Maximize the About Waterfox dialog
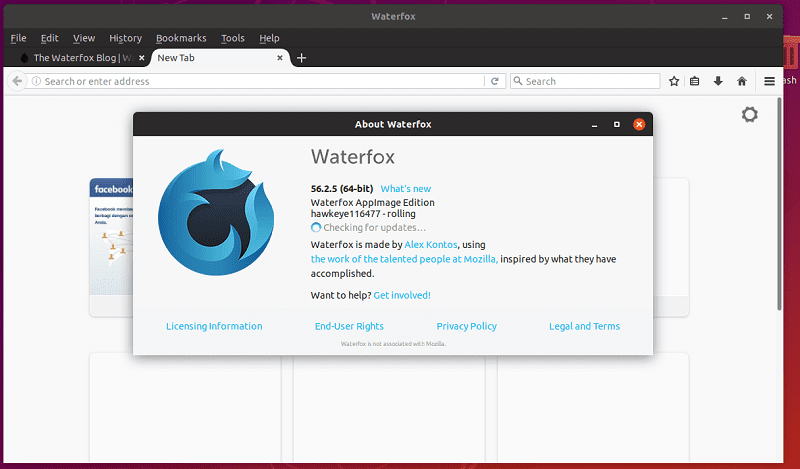800x469 pixels. [x=616, y=124]
